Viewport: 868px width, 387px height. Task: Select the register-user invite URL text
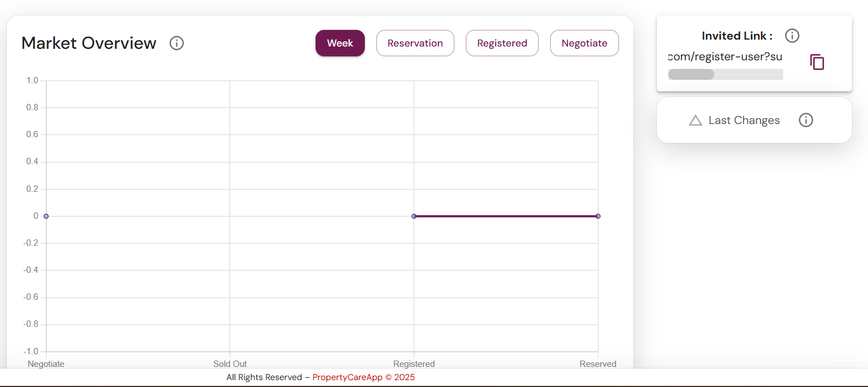click(x=725, y=57)
